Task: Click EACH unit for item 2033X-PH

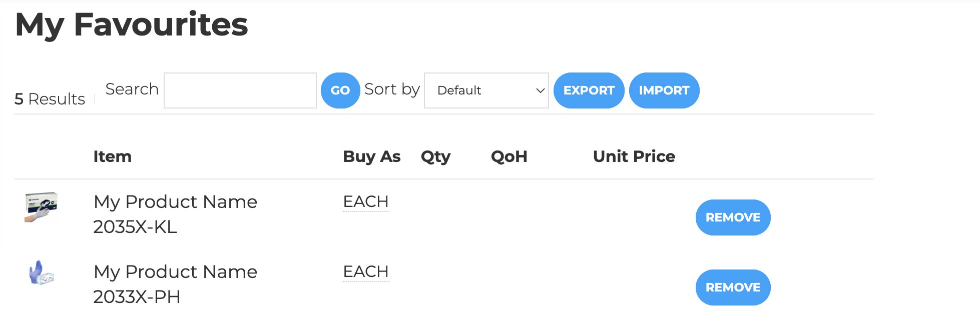Action: [x=366, y=271]
